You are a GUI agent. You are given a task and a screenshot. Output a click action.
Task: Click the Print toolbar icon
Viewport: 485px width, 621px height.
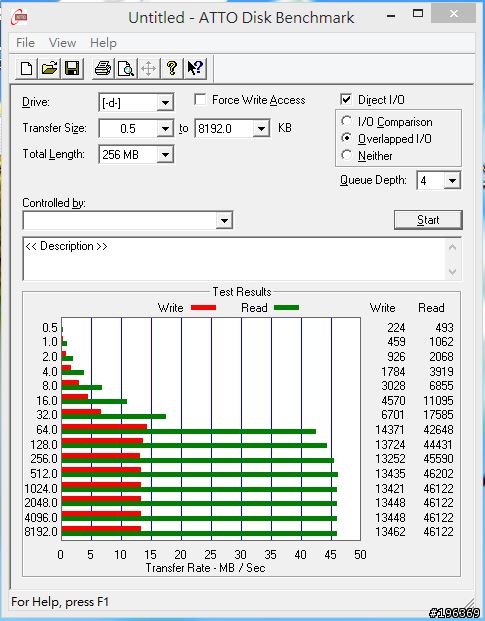click(103, 69)
